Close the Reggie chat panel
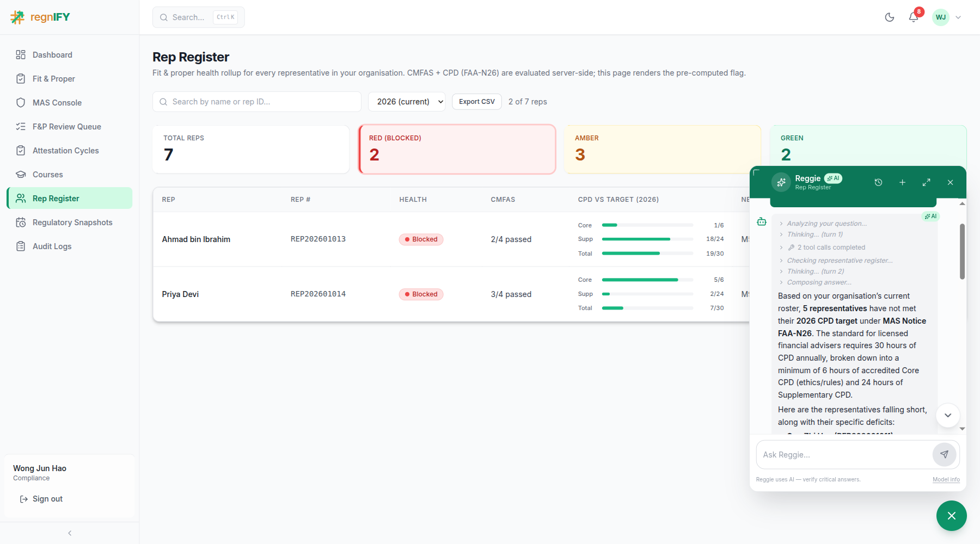Screen dimensions: 980x544 click(950, 182)
